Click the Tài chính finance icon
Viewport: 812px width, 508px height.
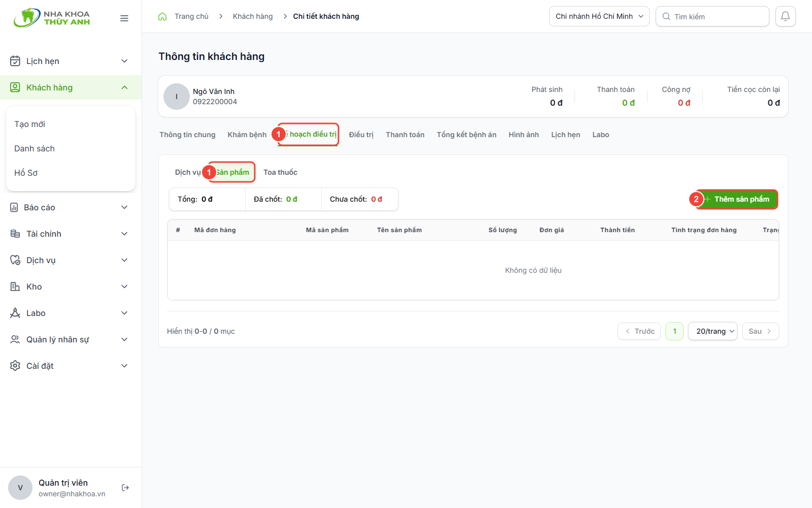15,234
